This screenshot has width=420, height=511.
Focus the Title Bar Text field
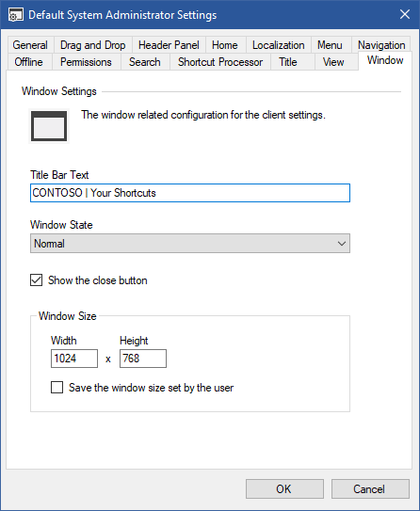tap(190, 193)
